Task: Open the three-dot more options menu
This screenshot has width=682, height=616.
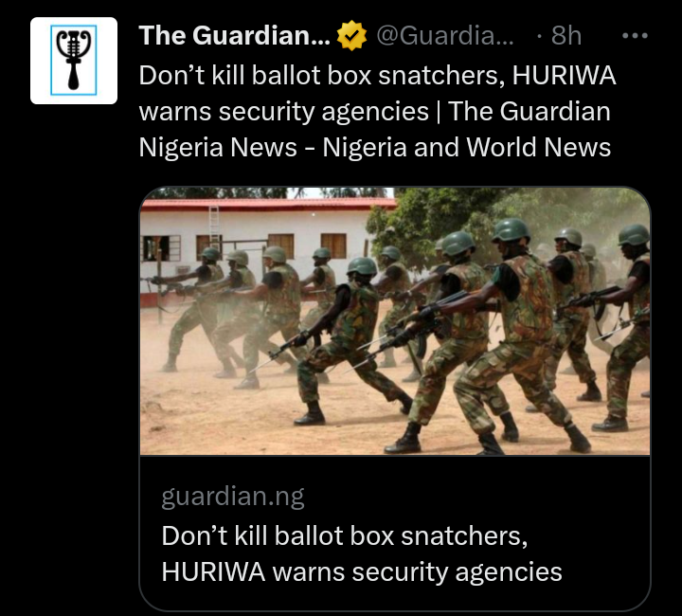Action: [x=635, y=36]
